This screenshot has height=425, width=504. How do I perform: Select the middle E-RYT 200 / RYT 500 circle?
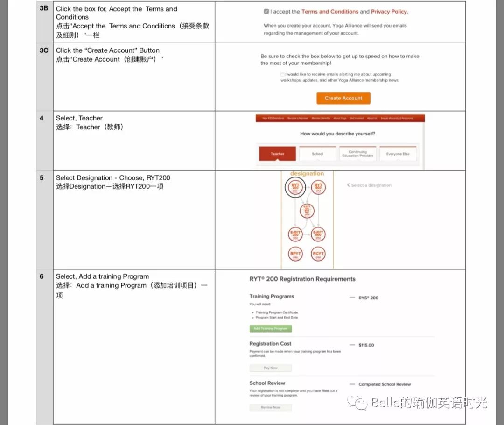pos(307,211)
